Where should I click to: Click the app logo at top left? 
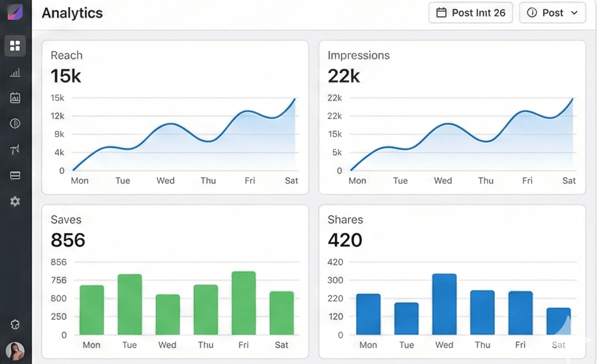(15, 12)
